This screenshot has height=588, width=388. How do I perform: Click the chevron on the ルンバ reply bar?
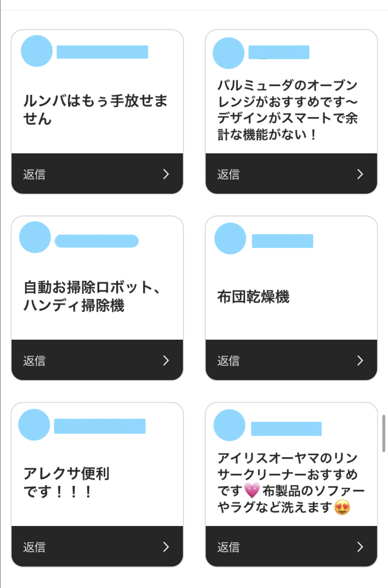pyautogui.click(x=166, y=174)
